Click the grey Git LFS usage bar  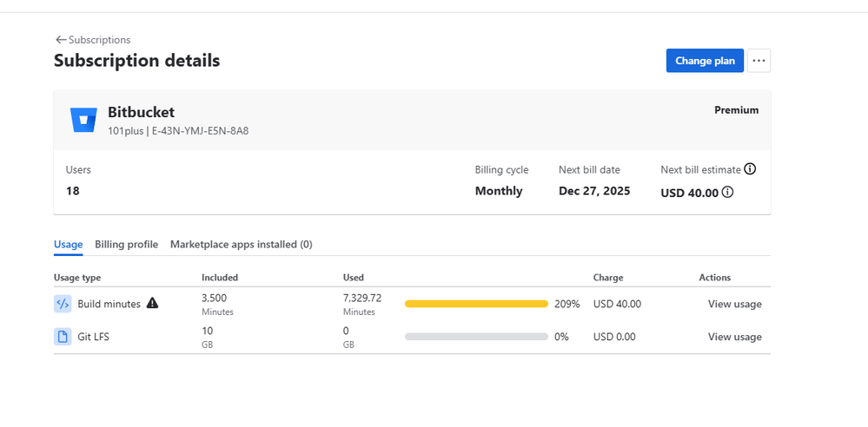476,337
